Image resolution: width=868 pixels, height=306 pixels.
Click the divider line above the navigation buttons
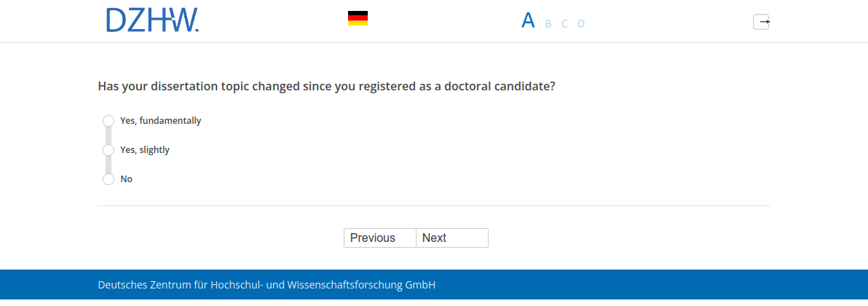[434, 206]
